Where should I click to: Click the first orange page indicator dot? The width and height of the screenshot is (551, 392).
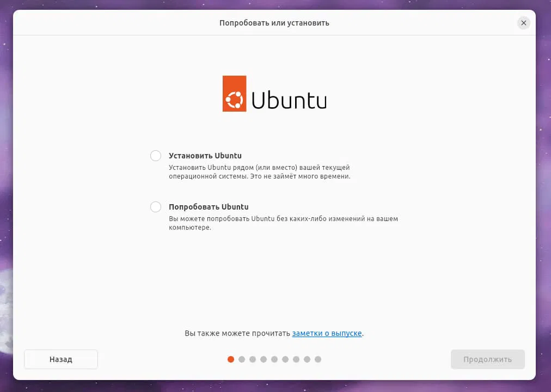[x=231, y=359]
